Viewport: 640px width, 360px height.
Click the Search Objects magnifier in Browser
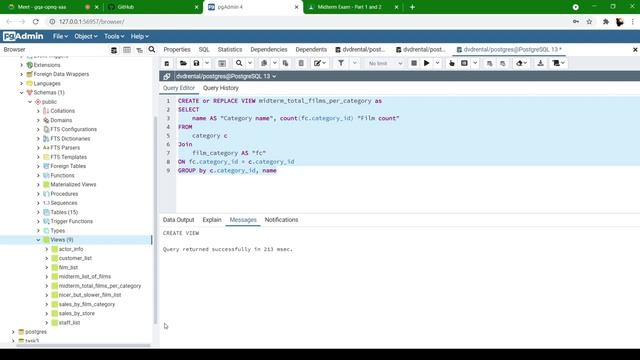152,49
